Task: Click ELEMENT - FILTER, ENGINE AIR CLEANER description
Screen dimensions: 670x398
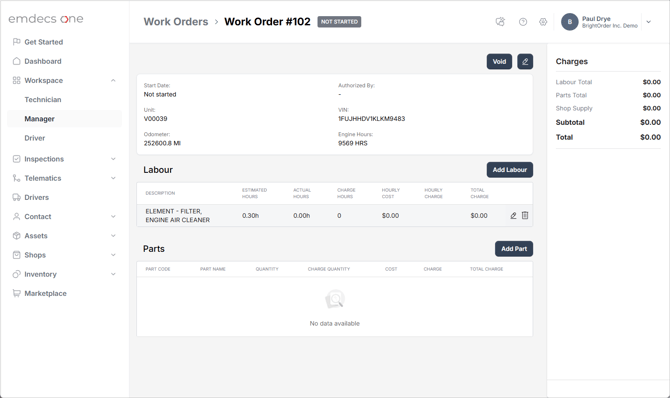Action: coord(177,215)
